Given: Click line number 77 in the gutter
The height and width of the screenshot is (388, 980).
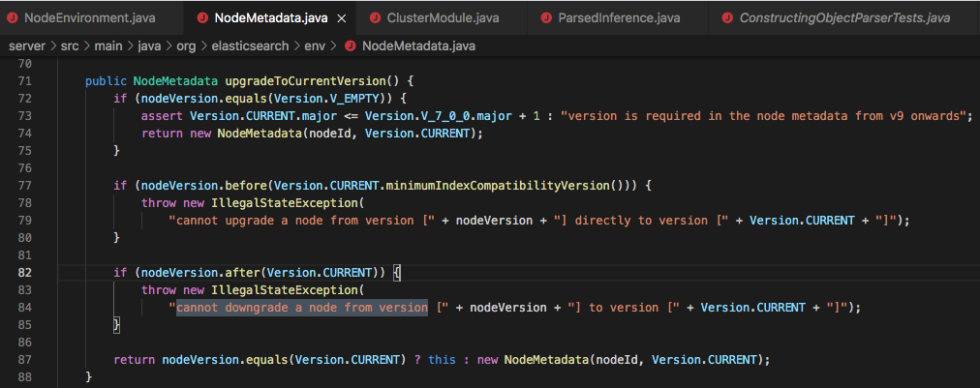Looking at the screenshot, I should tap(25, 186).
